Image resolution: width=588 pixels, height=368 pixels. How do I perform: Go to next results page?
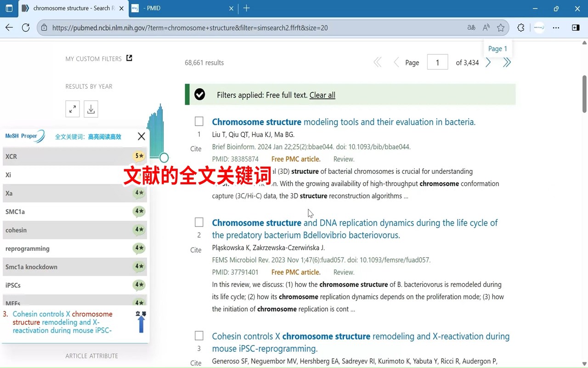pyautogui.click(x=488, y=63)
